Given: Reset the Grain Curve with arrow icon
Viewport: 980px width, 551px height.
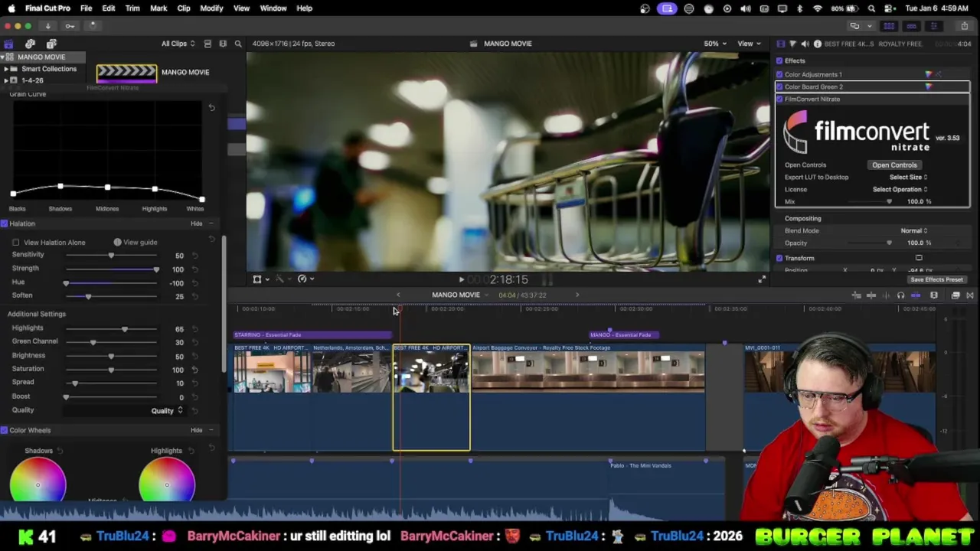Looking at the screenshot, I should click(x=211, y=108).
